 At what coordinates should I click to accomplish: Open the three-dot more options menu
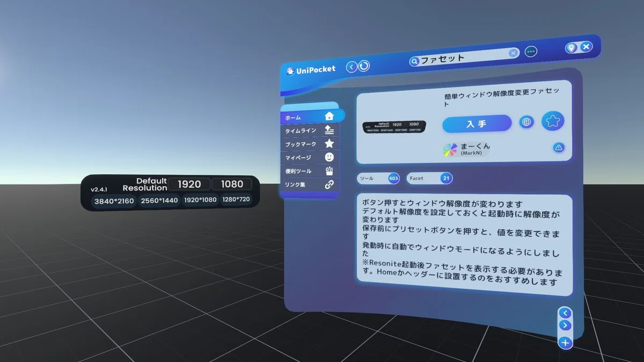[x=531, y=51]
